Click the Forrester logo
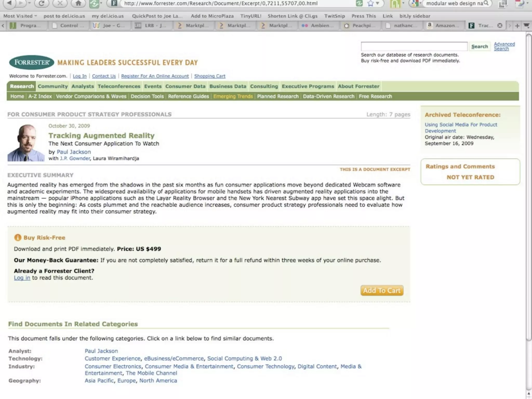The height and width of the screenshot is (399, 532). click(x=31, y=62)
